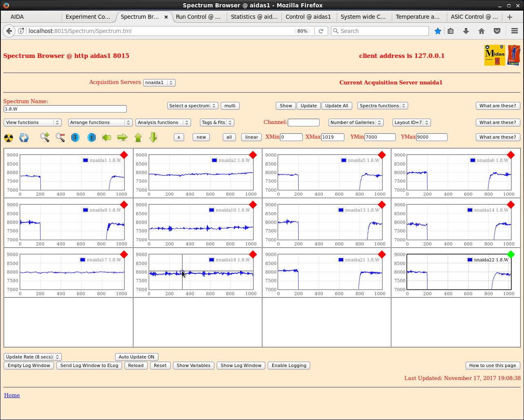Click the Send Log Window to ELog button
524x420 pixels.
[89, 365]
